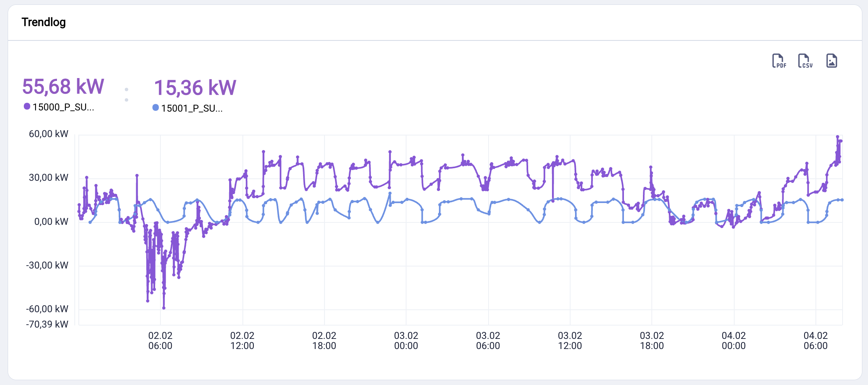Click the 02.02 18:00 time axis label

[324, 341]
